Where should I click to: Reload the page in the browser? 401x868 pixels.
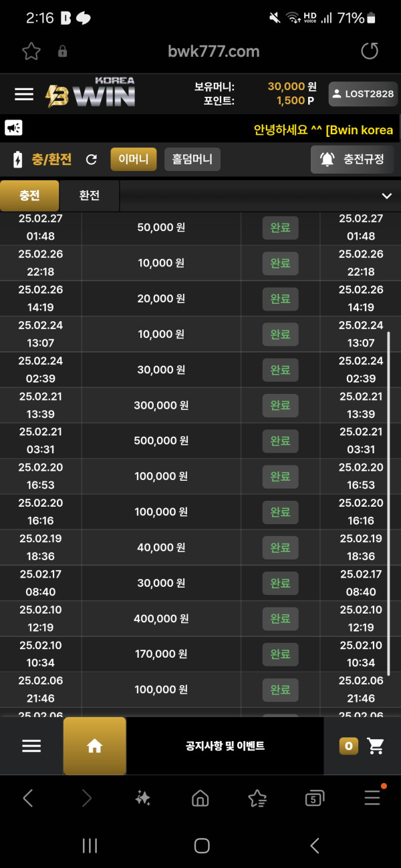pyautogui.click(x=369, y=51)
